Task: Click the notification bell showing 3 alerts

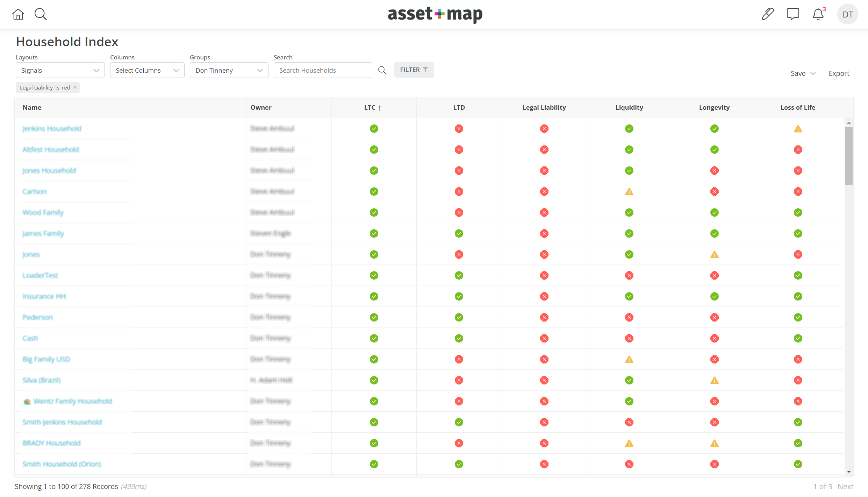Action: pyautogui.click(x=818, y=14)
